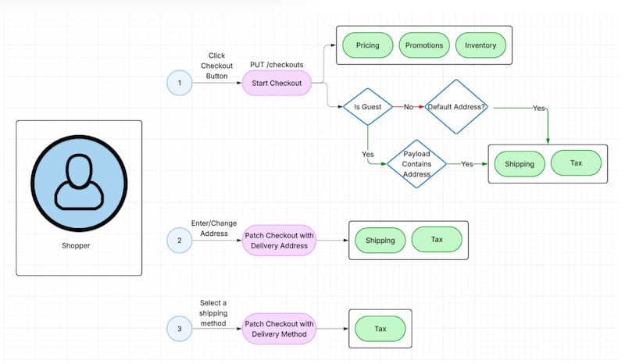Screen dimensions: 625x364
Task: Click 'Yes' label right of Payload diamond
Action: 466,164
